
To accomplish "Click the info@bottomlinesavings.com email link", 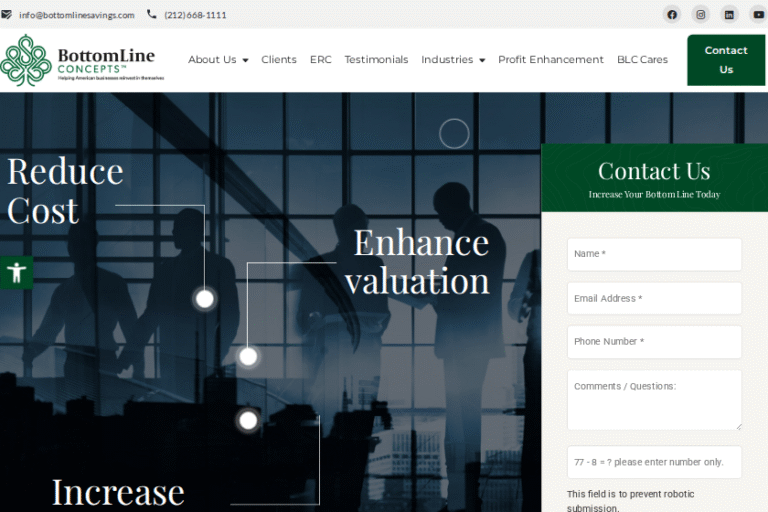I will pyautogui.click(x=76, y=15).
